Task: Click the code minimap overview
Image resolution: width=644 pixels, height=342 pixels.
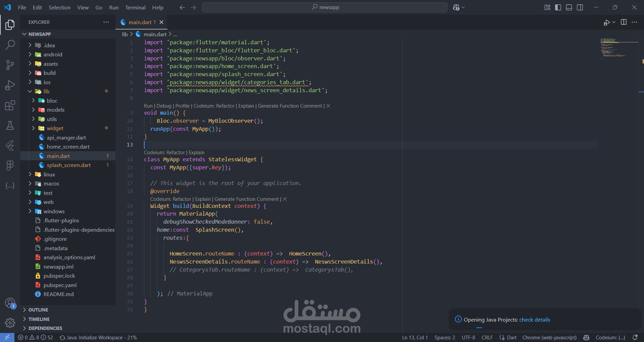Action: click(x=619, y=49)
